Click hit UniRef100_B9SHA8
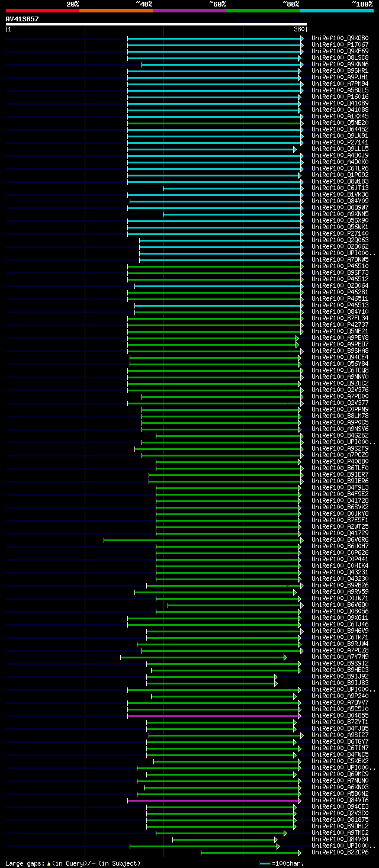Viewport: 379px width, 868px height. pyautogui.click(x=340, y=351)
